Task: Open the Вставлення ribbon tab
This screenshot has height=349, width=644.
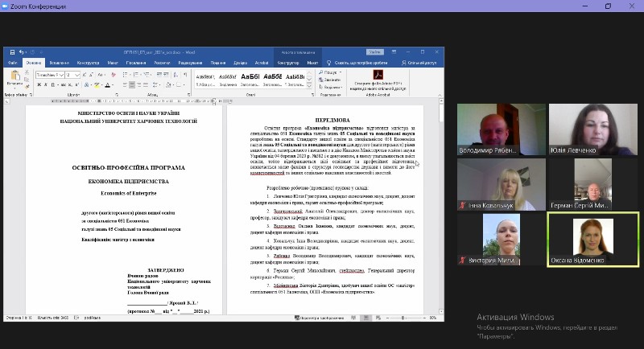Action: [59, 63]
